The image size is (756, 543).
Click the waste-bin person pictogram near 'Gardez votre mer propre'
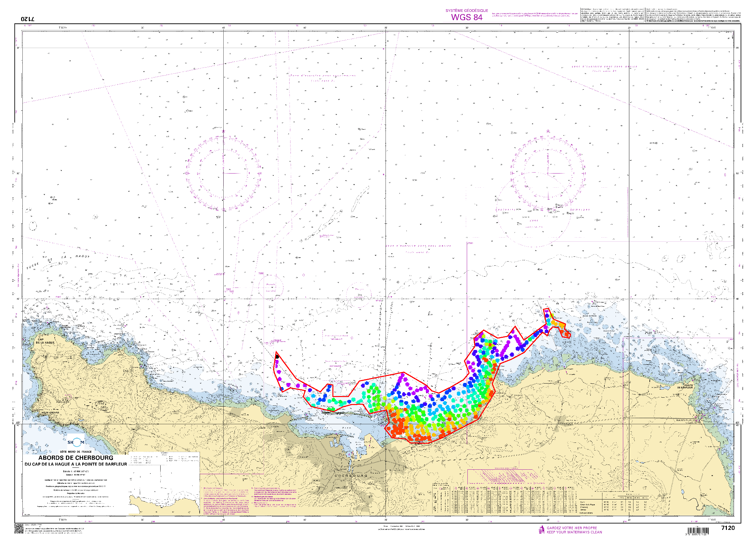point(541,530)
